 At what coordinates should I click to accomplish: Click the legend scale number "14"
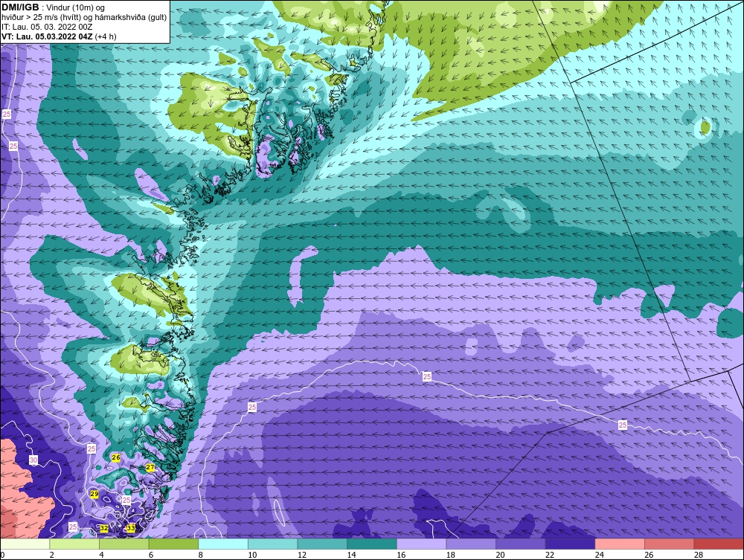click(351, 555)
